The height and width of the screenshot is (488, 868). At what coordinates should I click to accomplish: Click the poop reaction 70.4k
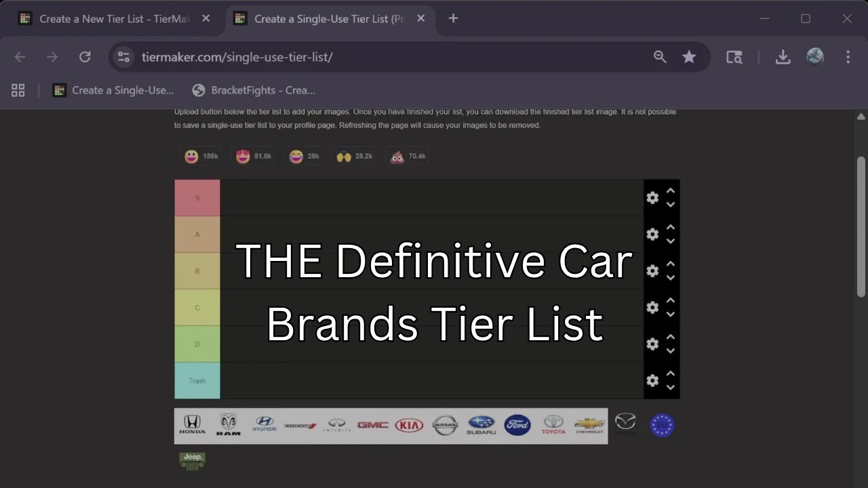(x=407, y=157)
